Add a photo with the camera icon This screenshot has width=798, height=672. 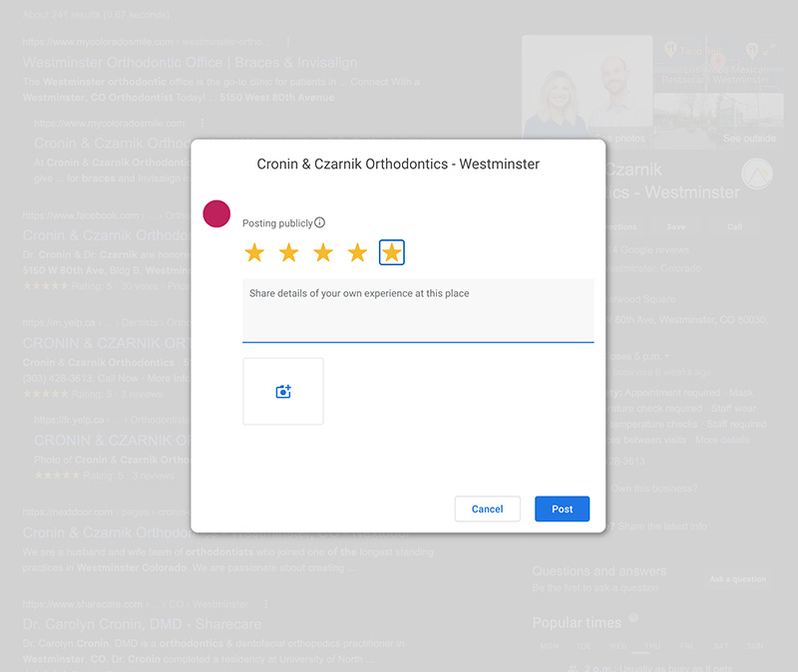pos(283,391)
